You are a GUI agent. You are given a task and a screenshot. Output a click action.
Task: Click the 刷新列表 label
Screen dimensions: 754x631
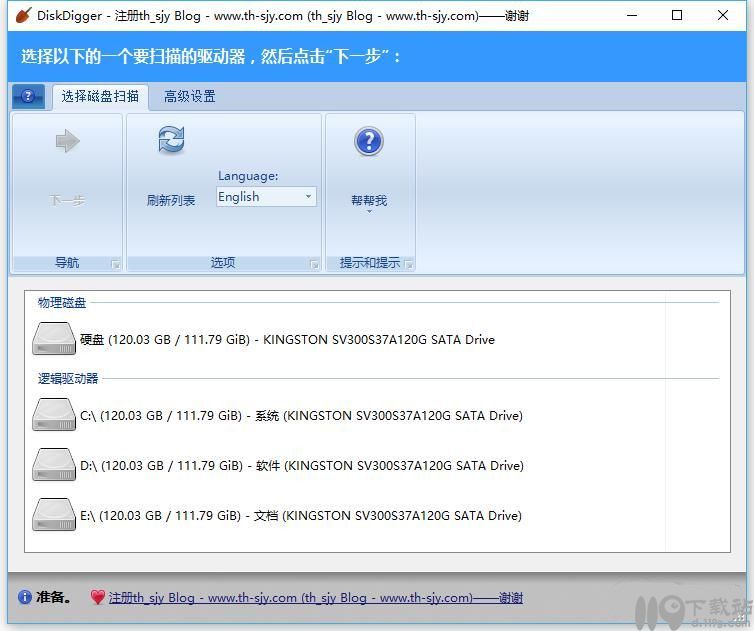click(x=171, y=200)
